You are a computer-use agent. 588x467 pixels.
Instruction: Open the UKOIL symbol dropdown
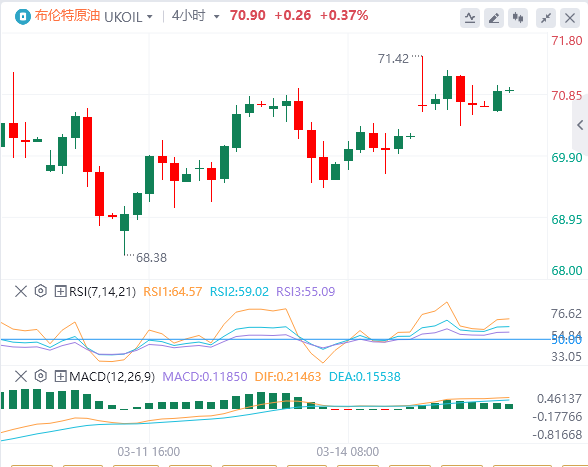pyautogui.click(x=129, y=17)
